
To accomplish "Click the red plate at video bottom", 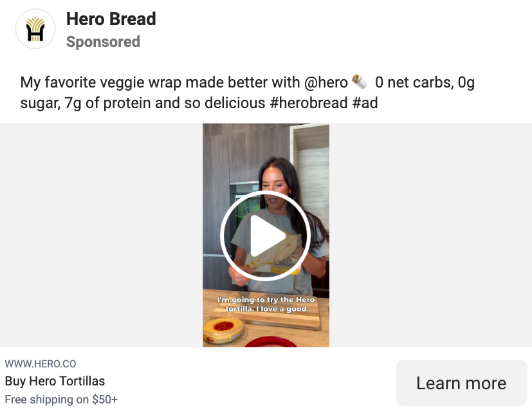I will click(x=269, y=342).
